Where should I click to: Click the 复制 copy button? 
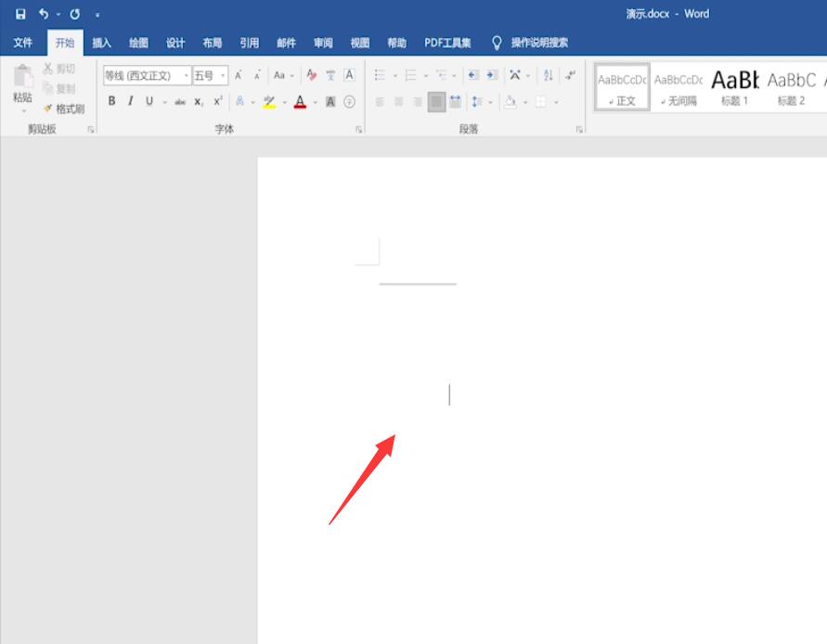pos(59,88)
